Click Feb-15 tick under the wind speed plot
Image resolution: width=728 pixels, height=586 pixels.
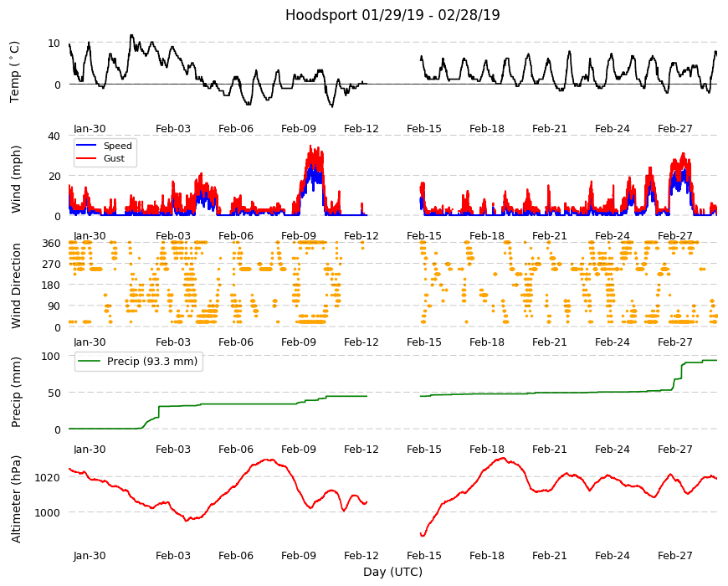(x=424, y=235)
